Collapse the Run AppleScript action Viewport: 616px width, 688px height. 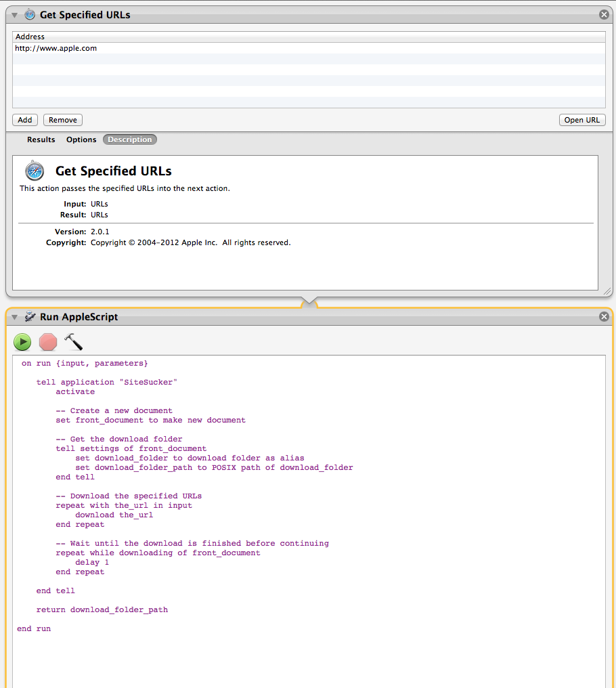click(x=14, y=317)
